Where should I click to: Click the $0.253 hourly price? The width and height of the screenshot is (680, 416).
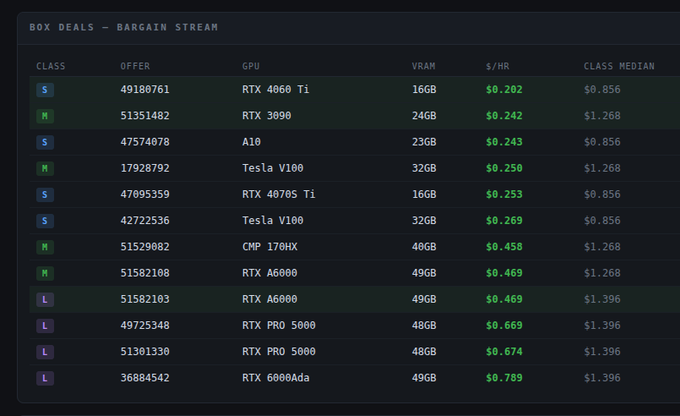pos(504,194)
